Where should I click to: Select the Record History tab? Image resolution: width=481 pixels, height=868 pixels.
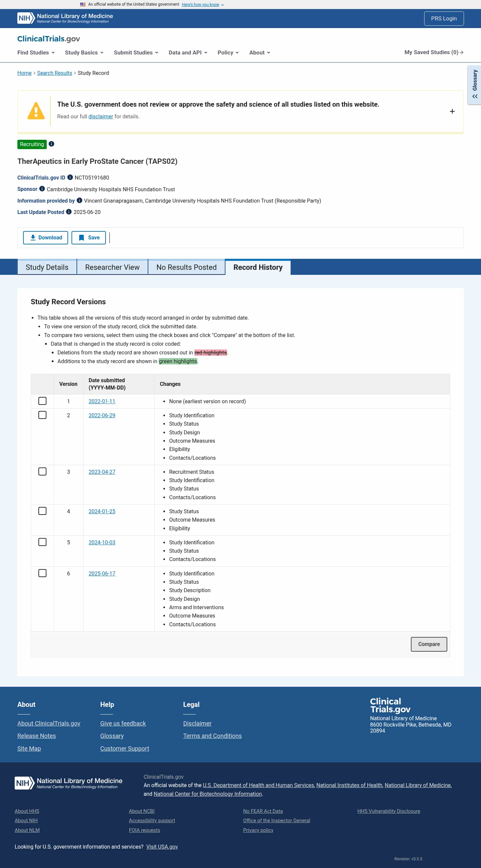coord(258,267)
